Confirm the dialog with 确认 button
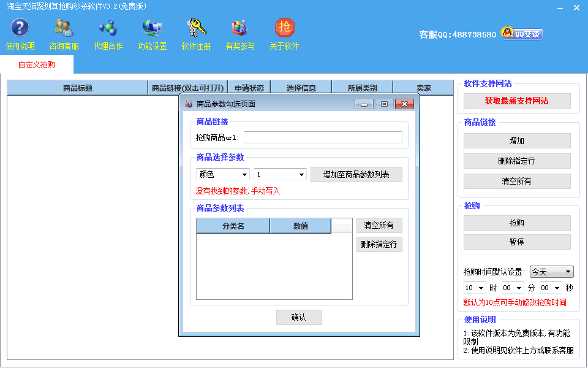Viewport: 588px width, 368px height. (x=298, y=317)
